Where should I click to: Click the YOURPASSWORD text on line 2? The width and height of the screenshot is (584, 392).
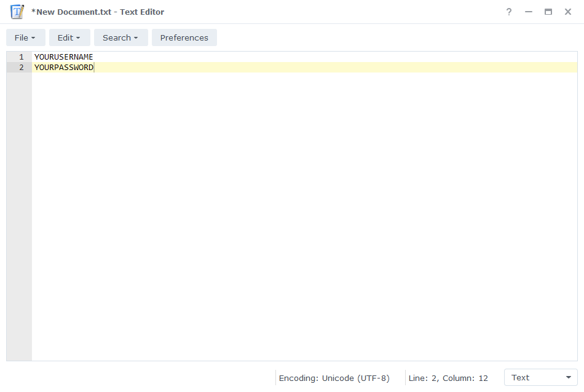pyautogui.click(x=64, y=68)
